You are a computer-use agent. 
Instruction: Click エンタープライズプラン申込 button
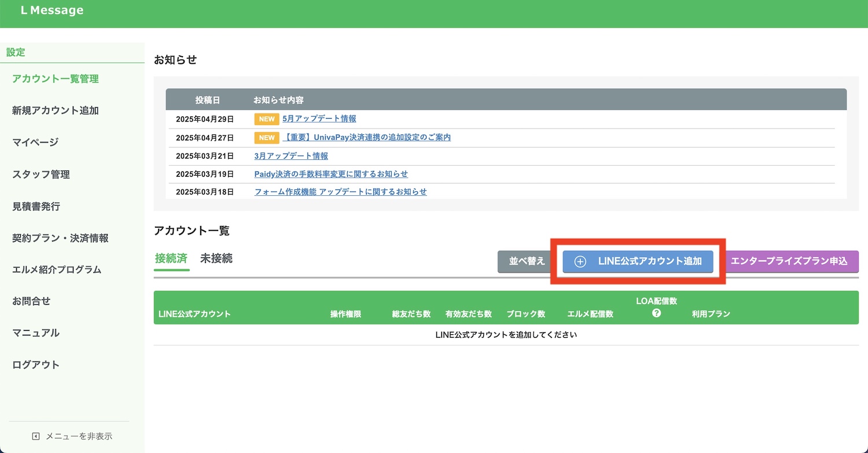[792, 261]
